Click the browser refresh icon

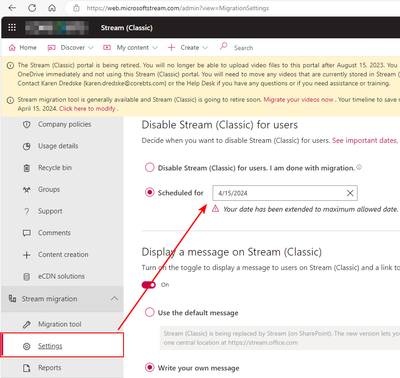click(x=32, y=8)
